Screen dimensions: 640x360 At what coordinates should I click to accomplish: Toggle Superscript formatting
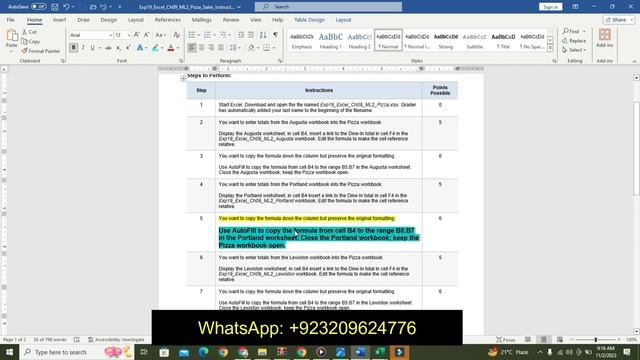coord(128,48)
